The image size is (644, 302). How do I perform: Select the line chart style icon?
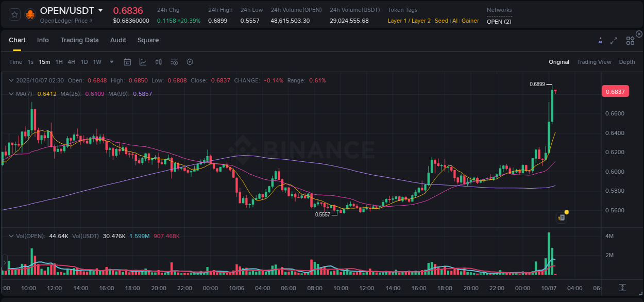[x=143, y=62]
